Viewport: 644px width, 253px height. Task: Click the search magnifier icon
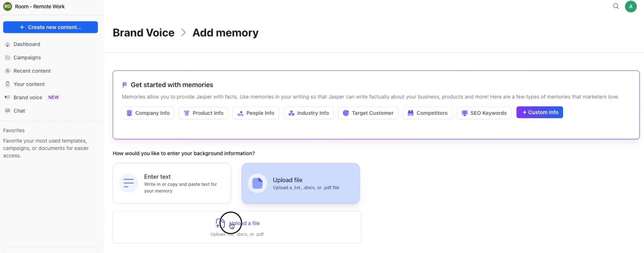[616, 6]
